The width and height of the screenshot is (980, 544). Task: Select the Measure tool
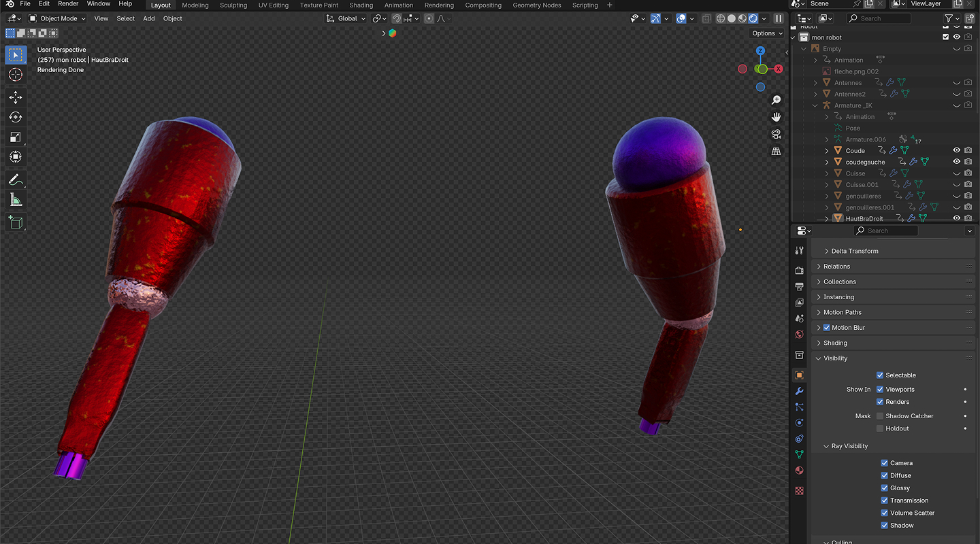[15, 200]
